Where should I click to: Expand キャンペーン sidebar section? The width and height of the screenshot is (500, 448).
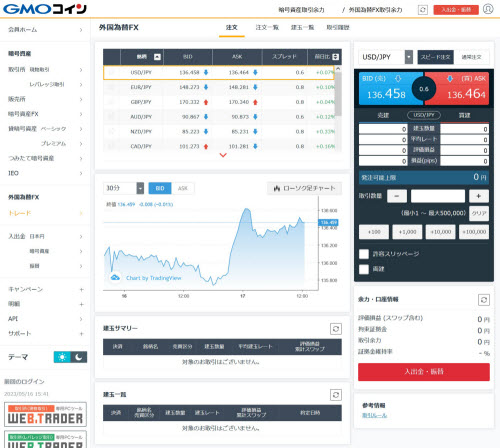45,289
